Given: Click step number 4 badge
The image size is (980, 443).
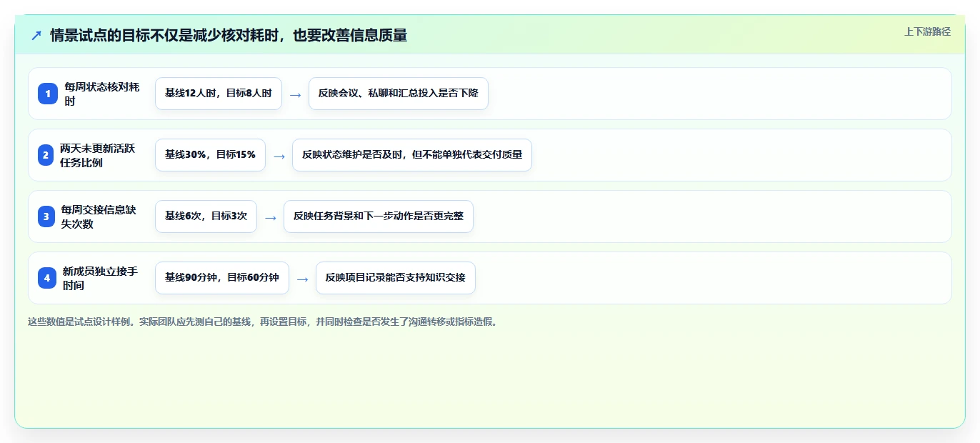Looking at the screenshot, I should 47,278.
